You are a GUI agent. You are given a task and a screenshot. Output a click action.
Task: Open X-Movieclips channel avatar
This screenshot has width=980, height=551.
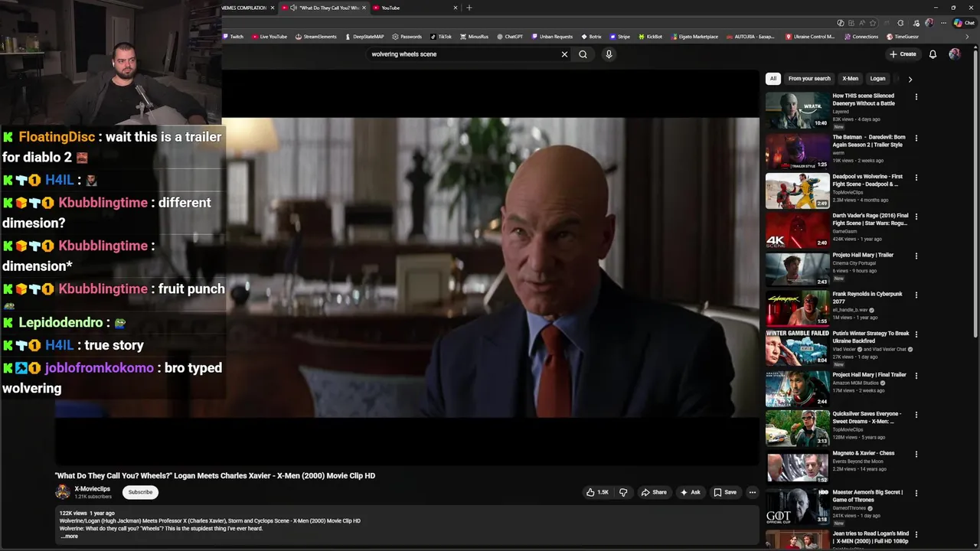(63, 492)
